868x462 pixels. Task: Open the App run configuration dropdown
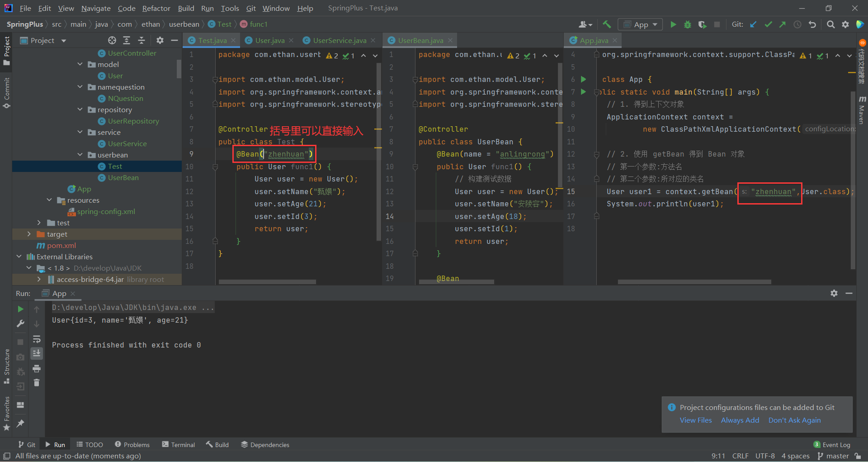(640, 24)
